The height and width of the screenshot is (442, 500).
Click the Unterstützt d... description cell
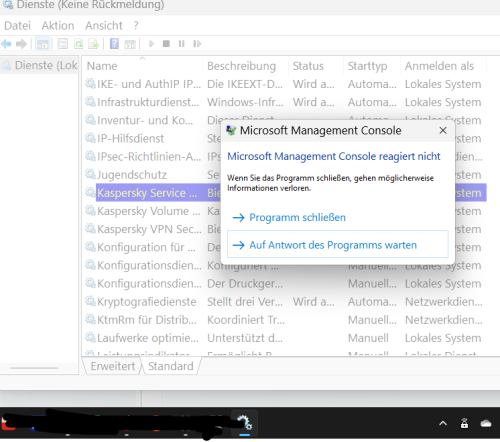(245, 338)
